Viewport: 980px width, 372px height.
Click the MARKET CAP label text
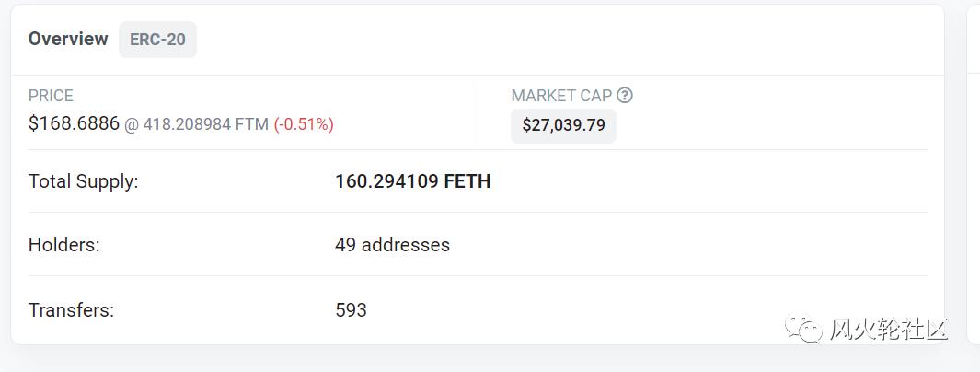pos(561,96)
